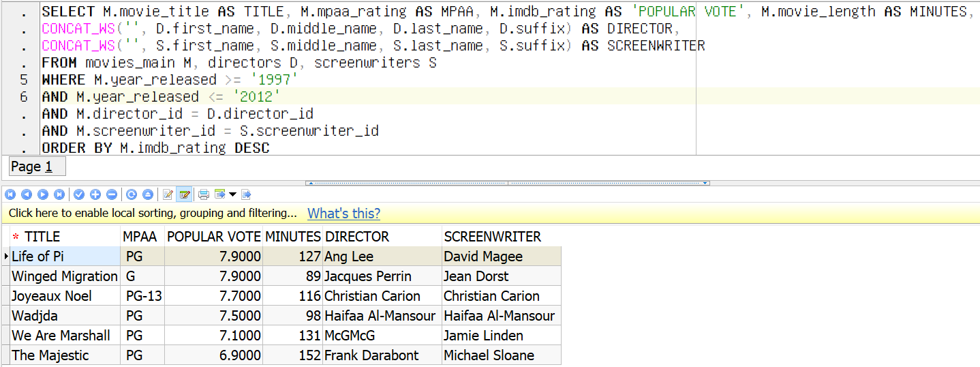Viewport: 980px width, 367px height.
Task: Click the MINUTES column header
Action: pos(292,237)
